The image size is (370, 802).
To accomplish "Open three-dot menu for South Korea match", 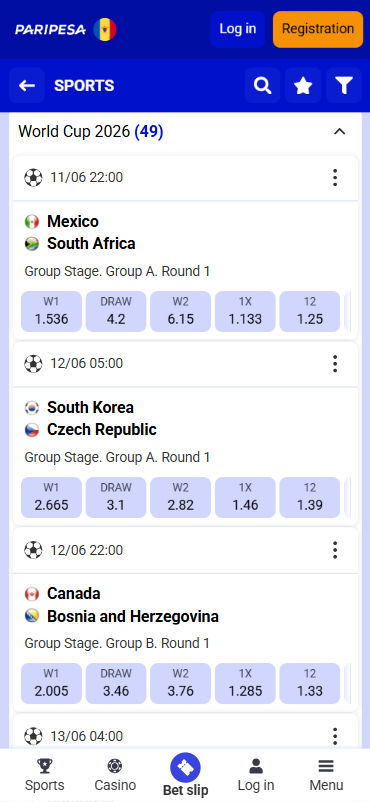I will pos(335,364).
